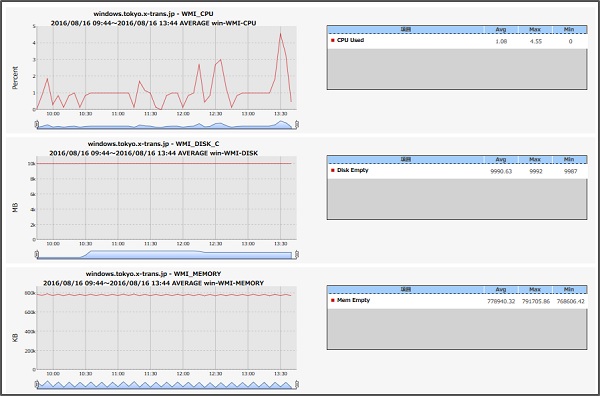600x396 pixels.
Task: Sort Memory table by Max column header
Action: point(535,290)
